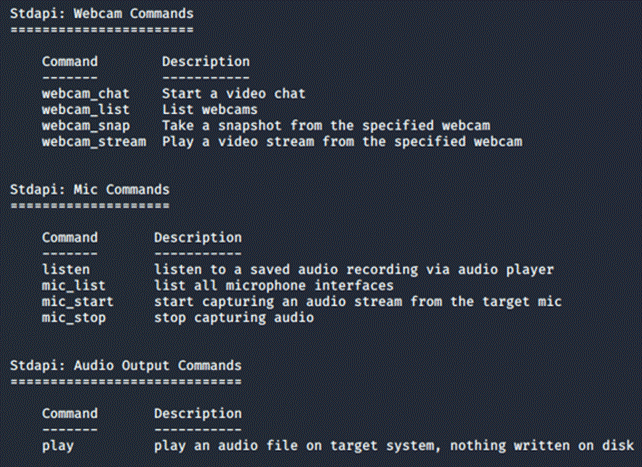Click "Play a video stream" description line

coord(342,141)
